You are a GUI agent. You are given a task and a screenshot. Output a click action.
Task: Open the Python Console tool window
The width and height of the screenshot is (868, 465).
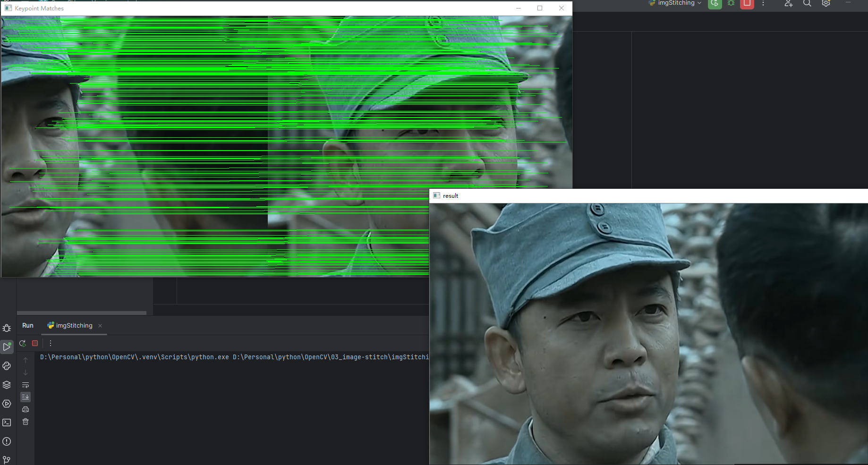[7, 366]
